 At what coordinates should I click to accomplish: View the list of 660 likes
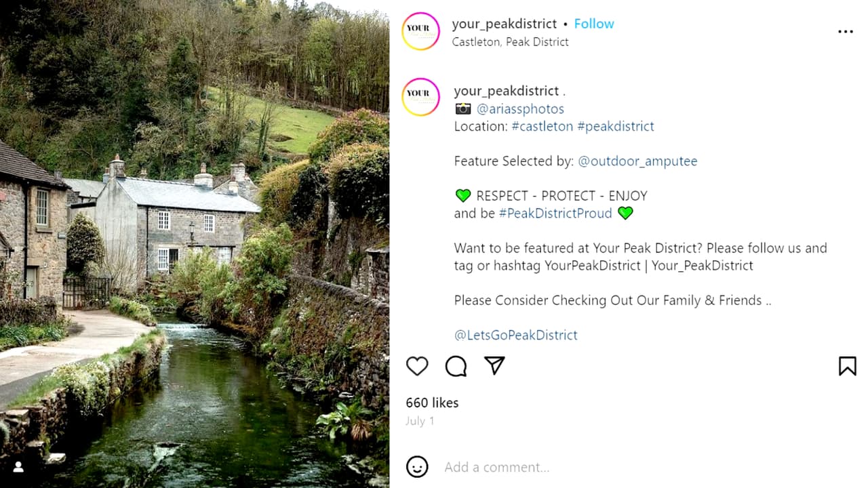click(x=432, y=403)
